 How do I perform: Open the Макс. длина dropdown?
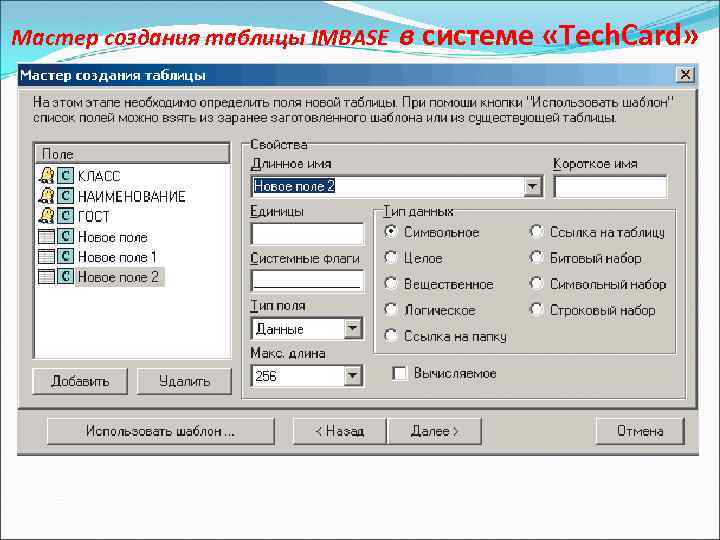(353, 376)
